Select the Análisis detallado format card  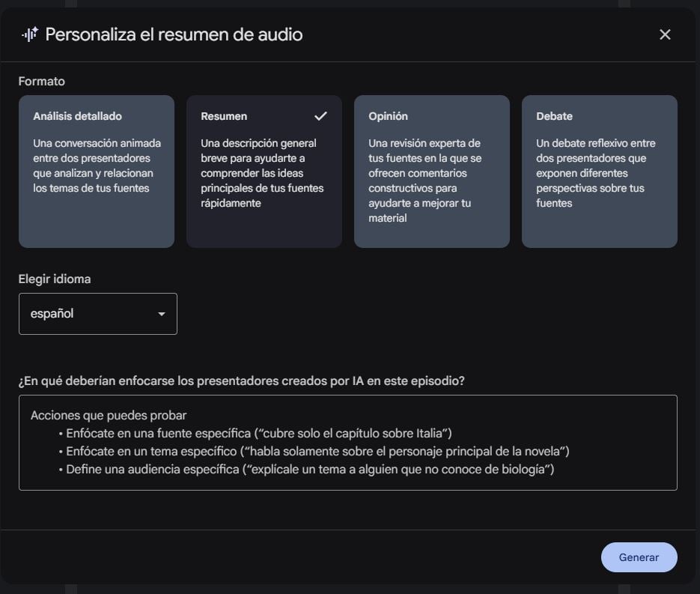coord(97,172)
